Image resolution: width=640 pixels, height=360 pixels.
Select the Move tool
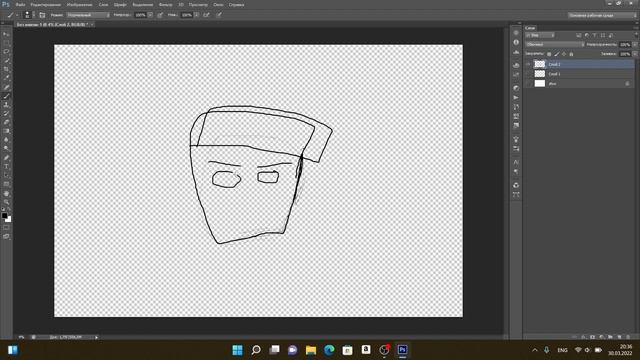coord(6,34)
